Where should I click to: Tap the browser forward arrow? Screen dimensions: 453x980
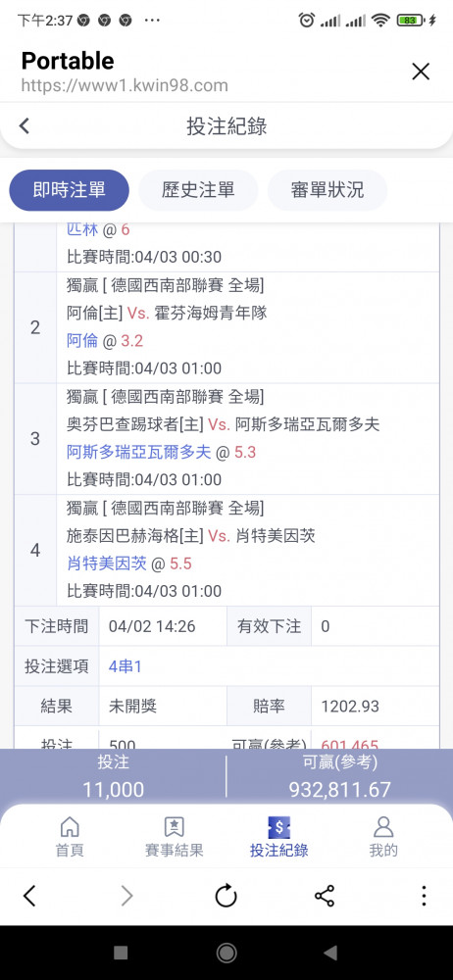pyautogui.click(x=127, y=897)
